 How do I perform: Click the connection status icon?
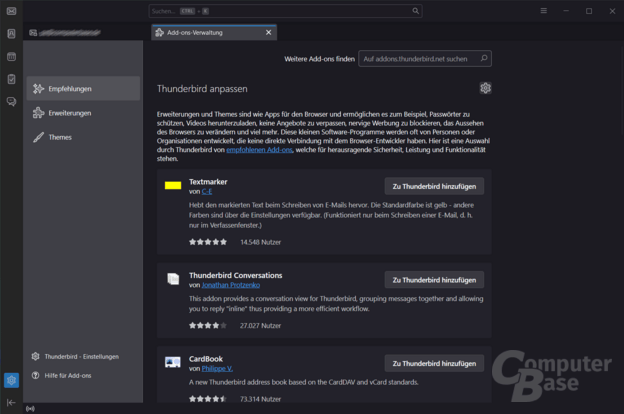30,409
